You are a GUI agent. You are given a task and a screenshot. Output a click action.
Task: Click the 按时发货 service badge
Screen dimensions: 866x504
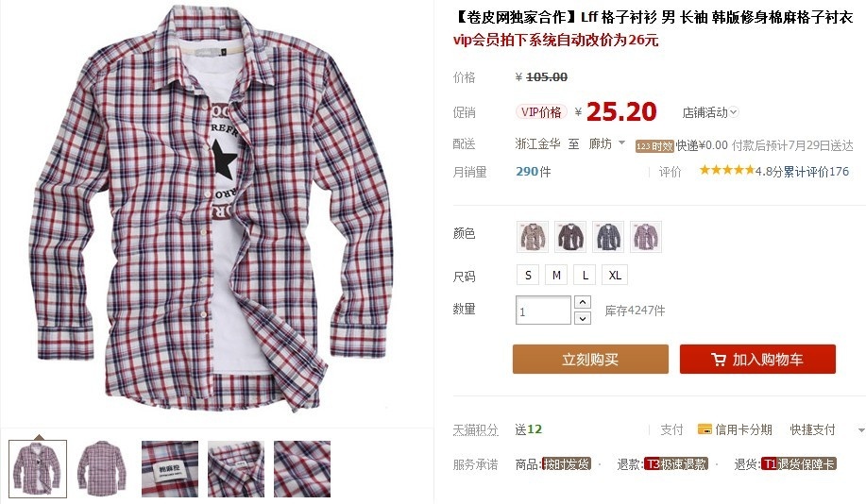pos(567,464)
